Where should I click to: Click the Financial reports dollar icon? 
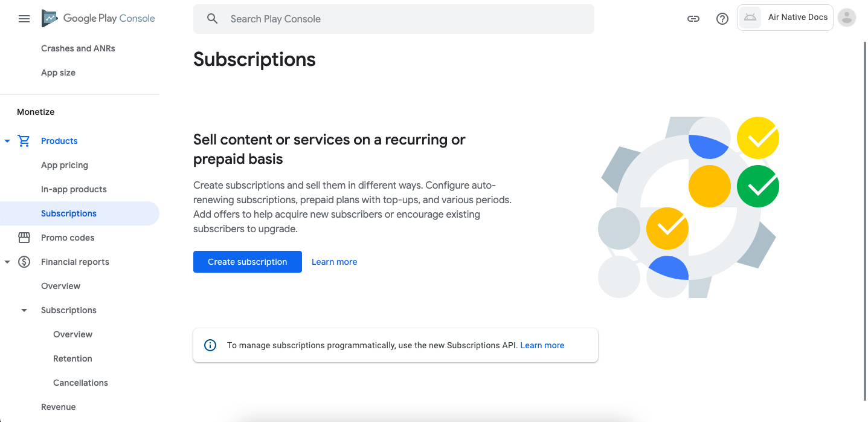(24, 262)
